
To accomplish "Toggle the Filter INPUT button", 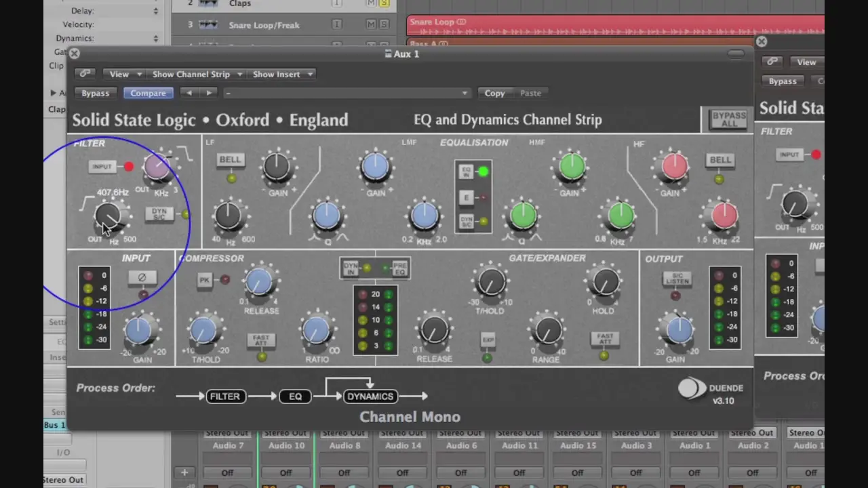I will (102, 167).
